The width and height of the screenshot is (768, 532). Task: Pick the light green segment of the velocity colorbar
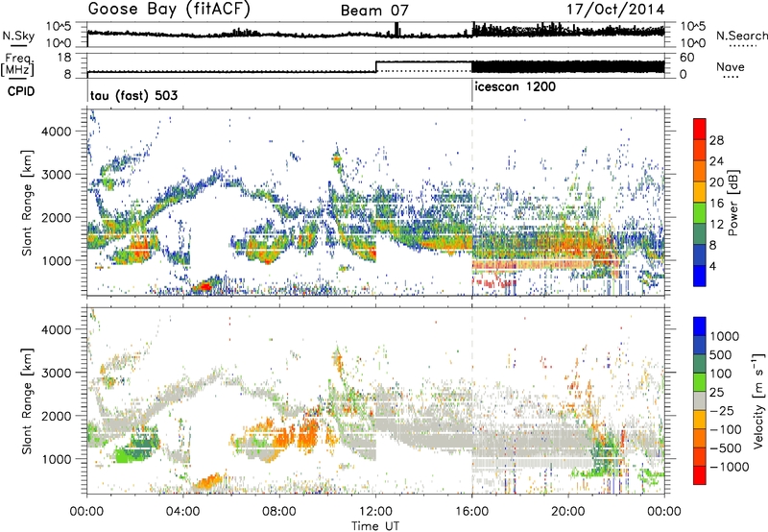[x=700, y=382]
